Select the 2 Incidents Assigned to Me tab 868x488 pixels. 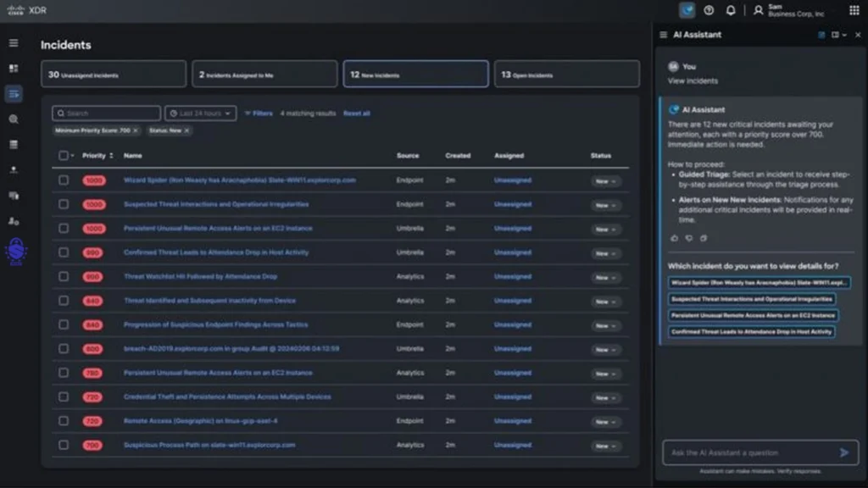(x=264, y=75)
